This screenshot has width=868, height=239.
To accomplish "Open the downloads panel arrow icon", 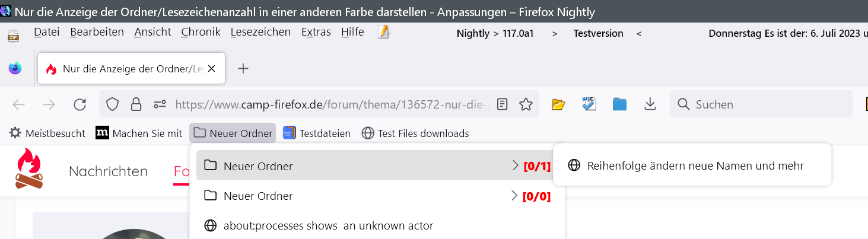I will click(650, 105).
